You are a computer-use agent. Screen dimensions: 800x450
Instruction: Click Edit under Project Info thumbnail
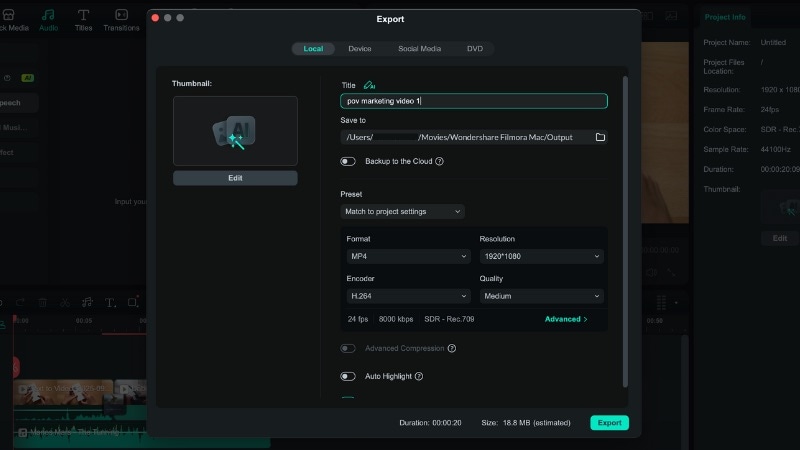pyautogui.click(x=780, y=238)
